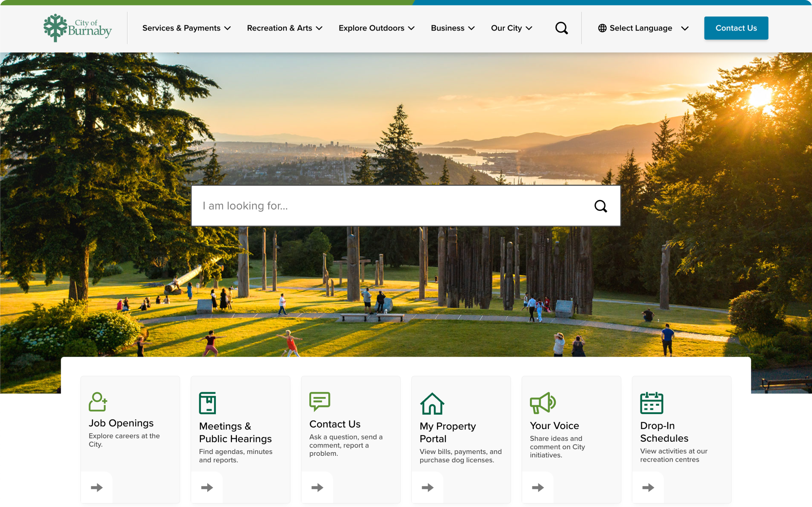Click the Meetings & Public Hearings book icon

point(208,403)
